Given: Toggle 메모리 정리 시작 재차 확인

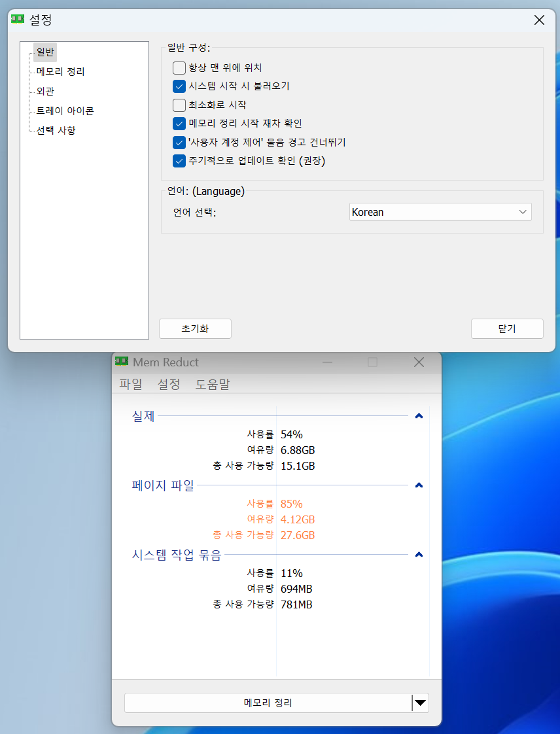Looking at the screenshot, I should [x=179, y=124].
